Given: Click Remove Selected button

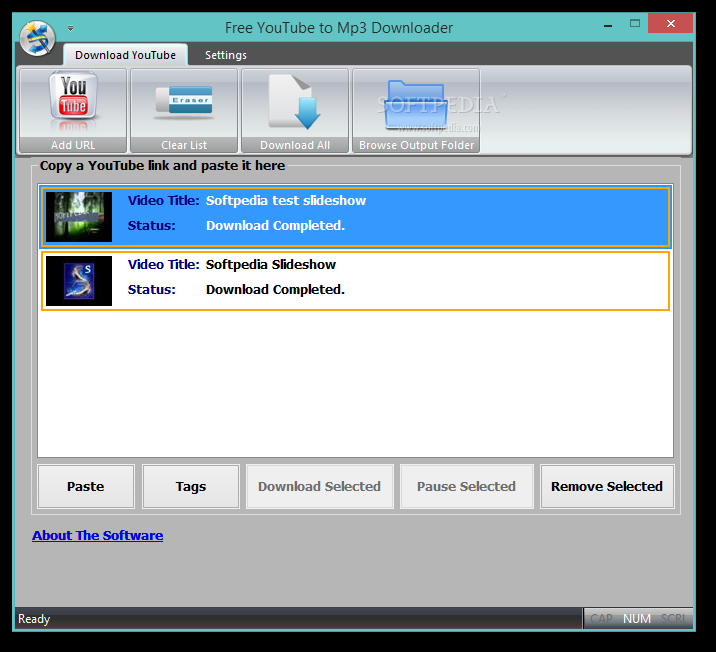Looking at the screenshot, I should click(x=607, y=486).
